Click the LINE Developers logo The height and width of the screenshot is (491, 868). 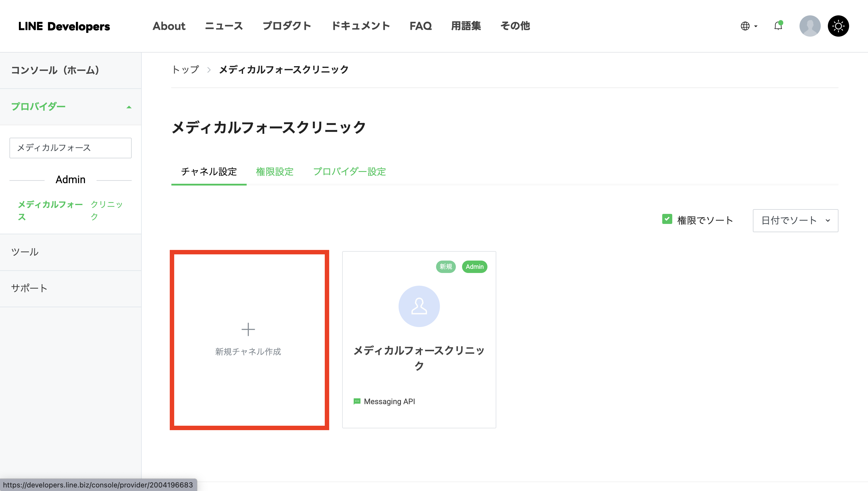click(x=64, y=26)
